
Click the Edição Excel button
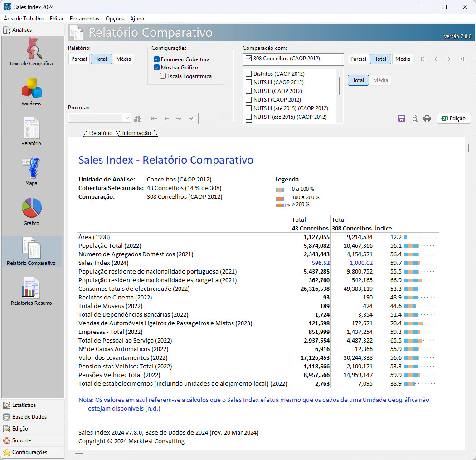[453, 118]
